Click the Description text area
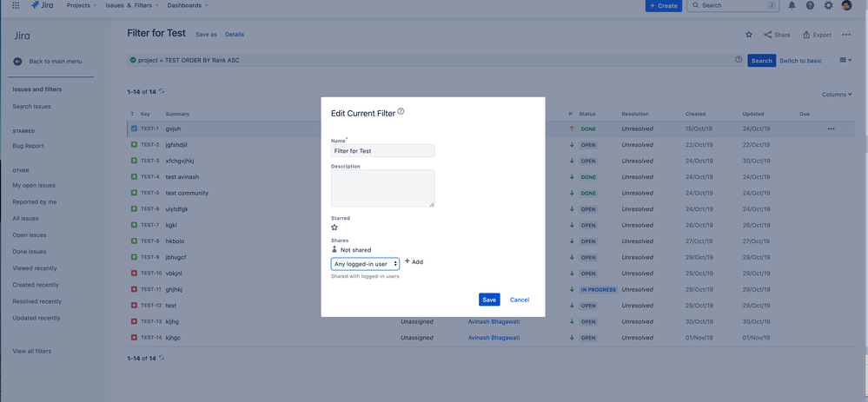Screen dimensions: 868x402 tap(382, 188)
